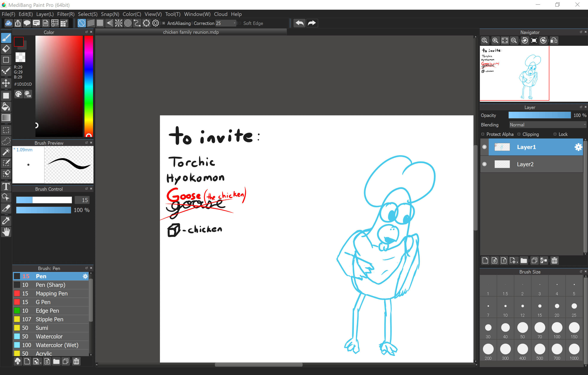
Task: Select Layer2 row
Action: pyautogui.click(x=532, y=164)
